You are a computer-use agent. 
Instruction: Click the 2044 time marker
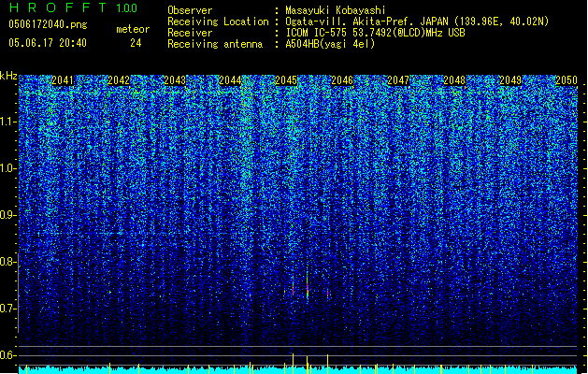tap(230, 80)
